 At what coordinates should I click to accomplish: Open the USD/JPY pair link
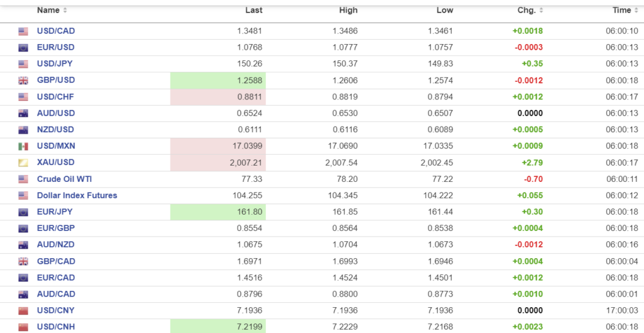[56, 64]
